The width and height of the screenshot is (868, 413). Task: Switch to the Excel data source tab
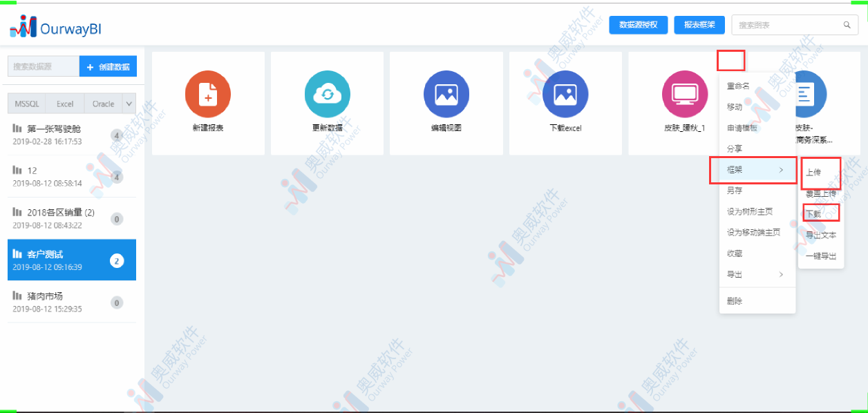pyautogui.click(x=64, y=104)
